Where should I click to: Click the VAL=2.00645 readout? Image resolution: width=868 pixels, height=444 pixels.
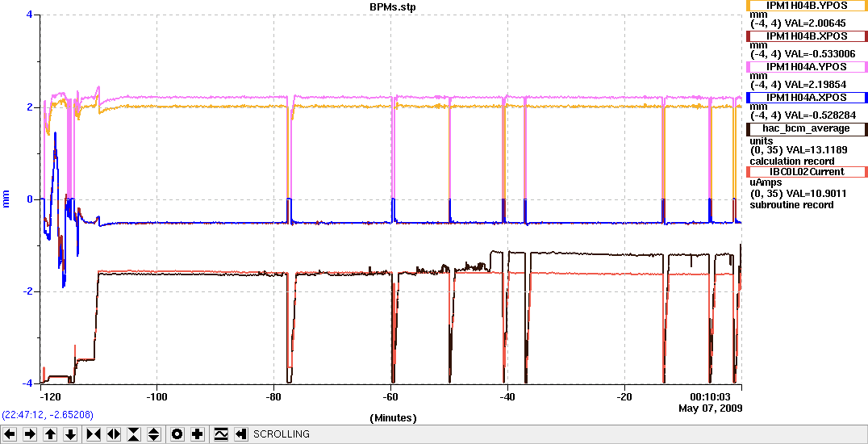817,24
